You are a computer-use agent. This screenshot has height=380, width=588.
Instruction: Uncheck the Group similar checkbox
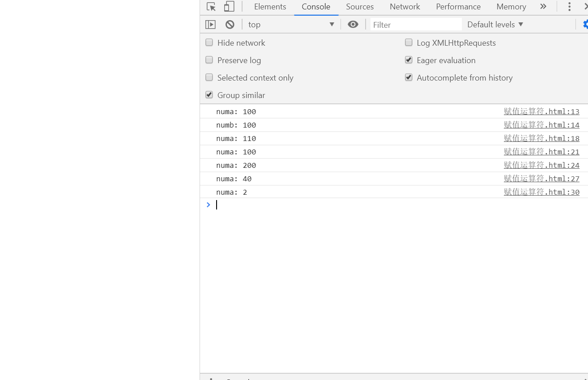point(209,95)
